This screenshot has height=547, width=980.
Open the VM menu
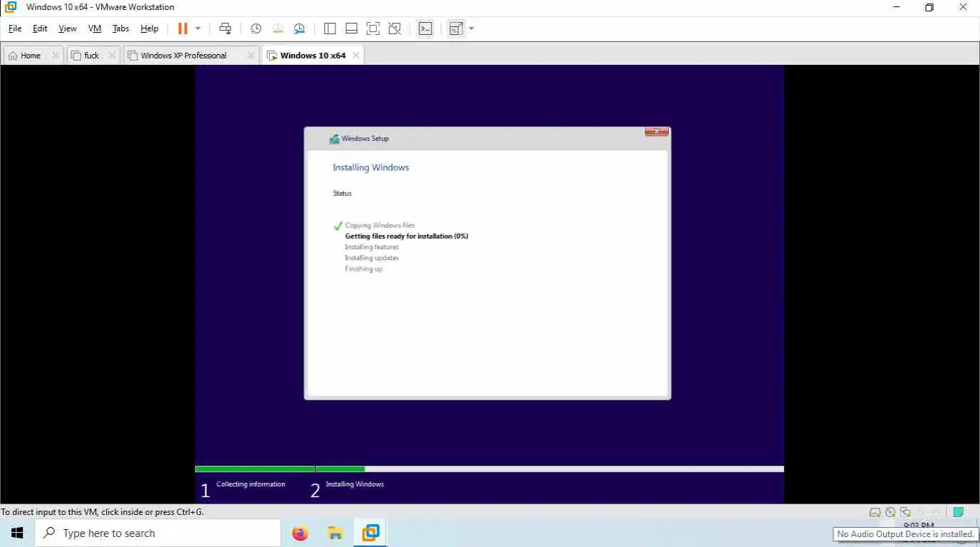click(x=95, y=28)
